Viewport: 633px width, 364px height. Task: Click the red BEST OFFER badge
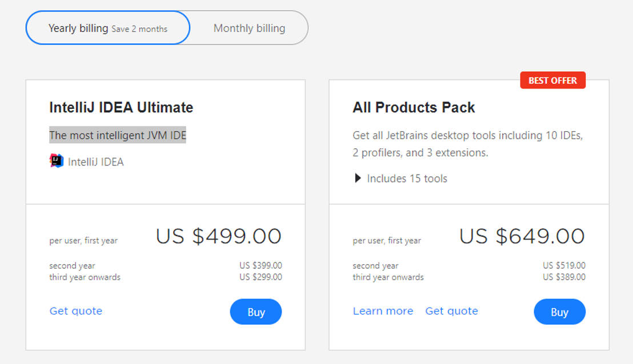click(x=552, y=80)
